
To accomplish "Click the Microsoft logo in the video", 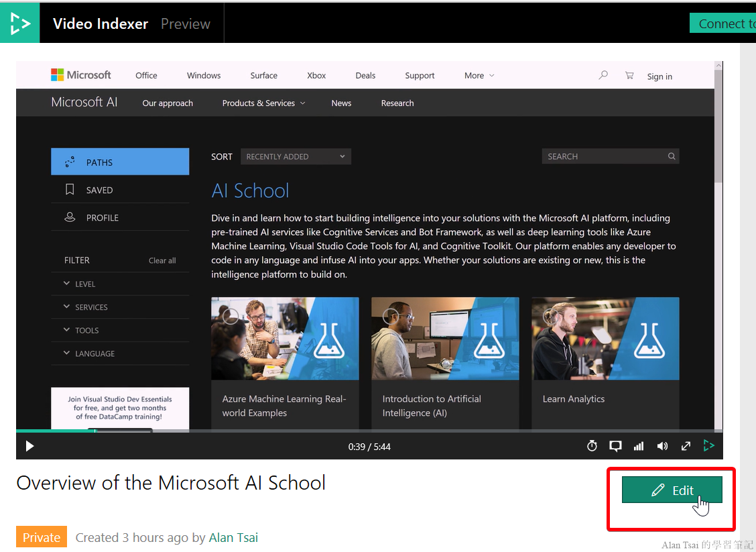I will click(81, 75).
